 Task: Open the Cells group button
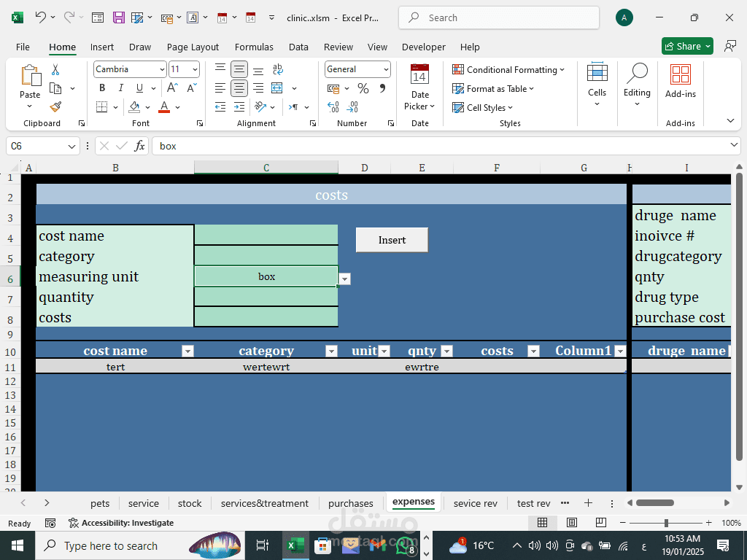[x=597, y=85]
